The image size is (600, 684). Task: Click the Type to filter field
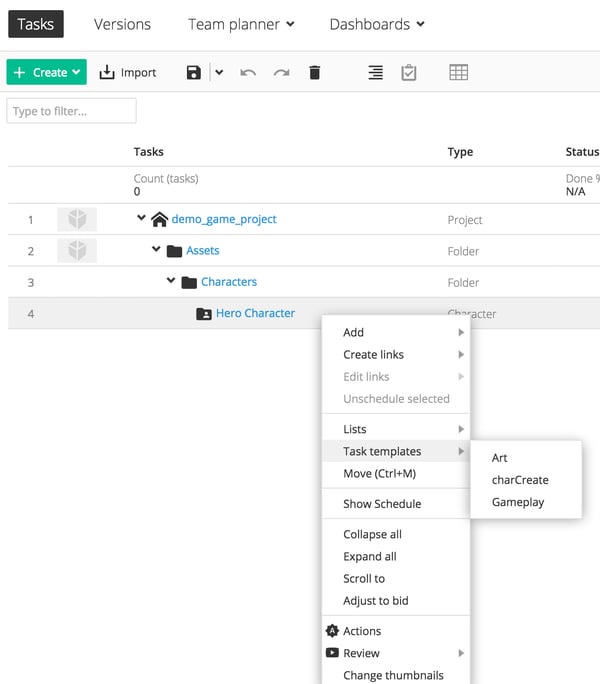[71, 111]
